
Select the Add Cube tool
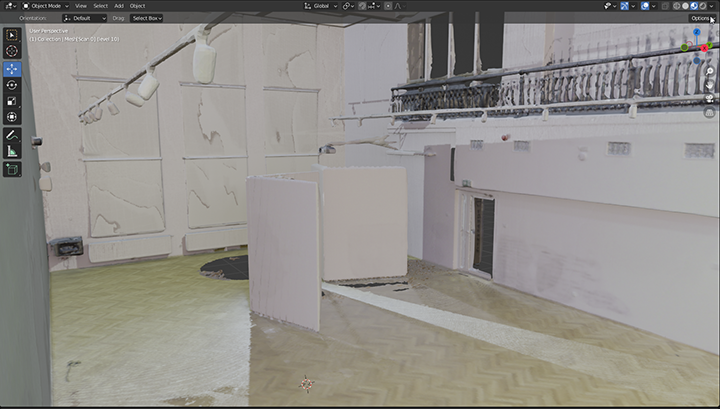pos(12,169)
